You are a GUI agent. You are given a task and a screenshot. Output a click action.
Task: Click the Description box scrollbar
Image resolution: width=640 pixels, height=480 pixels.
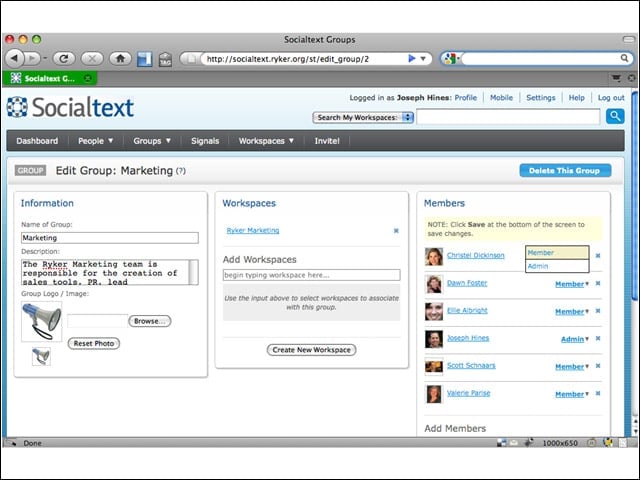point(194,272)
